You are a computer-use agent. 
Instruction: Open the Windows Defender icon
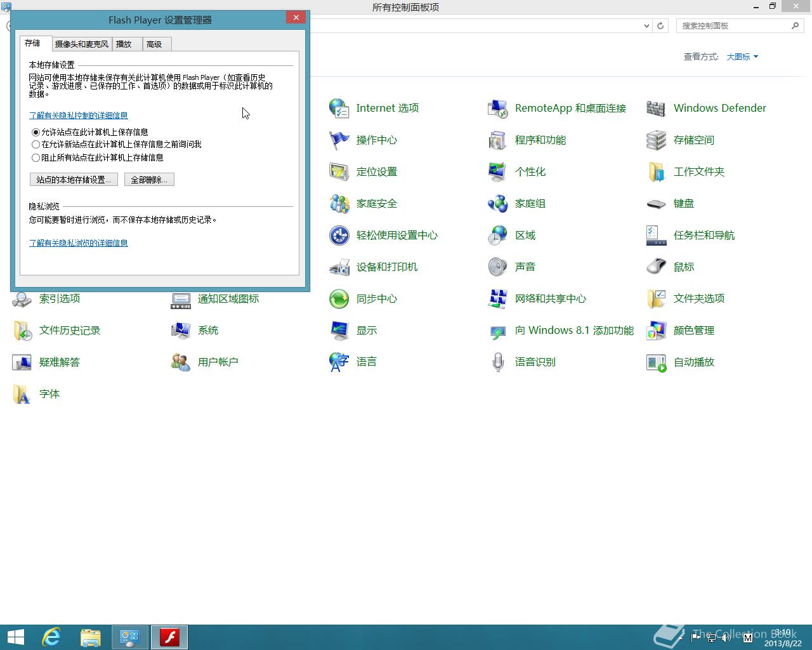657,108
